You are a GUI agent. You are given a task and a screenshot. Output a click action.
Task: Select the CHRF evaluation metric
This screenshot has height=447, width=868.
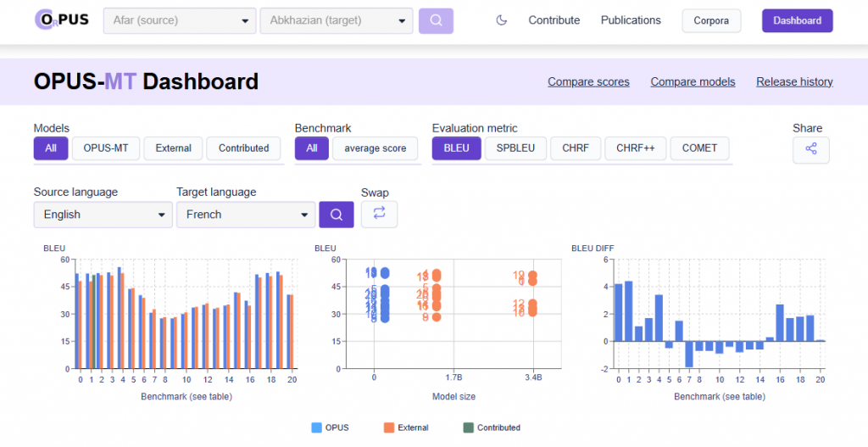coord(576,148)
